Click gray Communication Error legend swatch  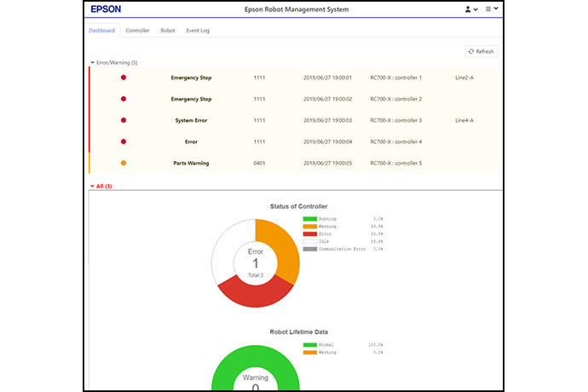pyautogui.click(x=310, y=249)
